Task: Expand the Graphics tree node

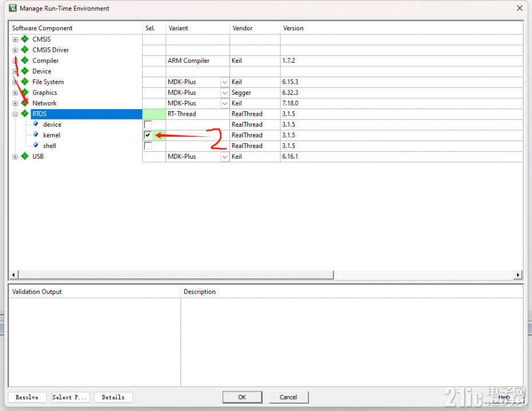Action: coord(15,92)
